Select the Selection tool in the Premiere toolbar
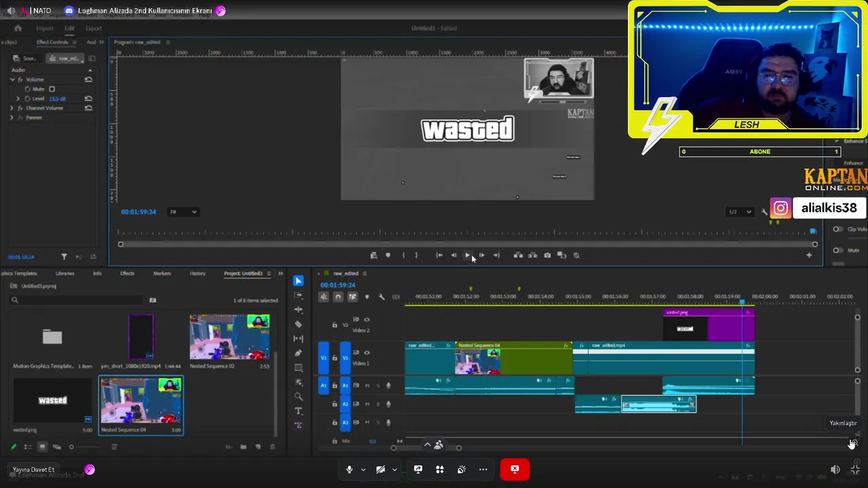 (x=298, y=281)
